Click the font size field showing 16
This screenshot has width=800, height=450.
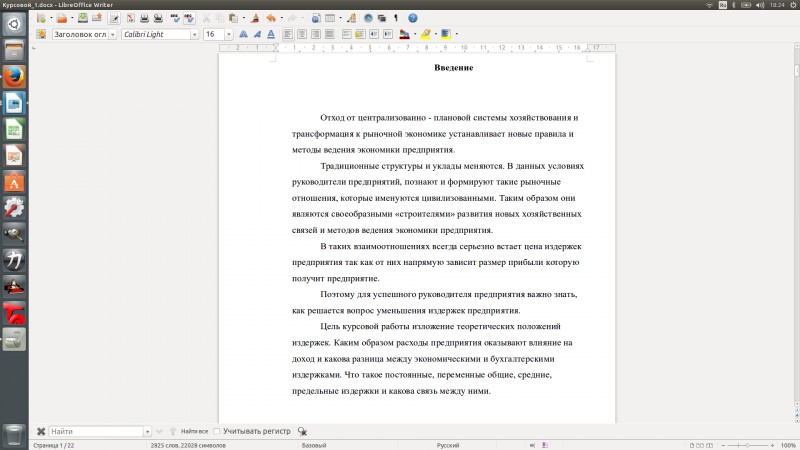click(214, 34)
